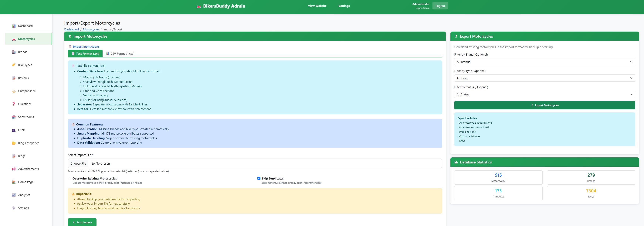Click the Bike Types tag icon
Viewport: 644px width, 226px height.
(x=14, y=65)
